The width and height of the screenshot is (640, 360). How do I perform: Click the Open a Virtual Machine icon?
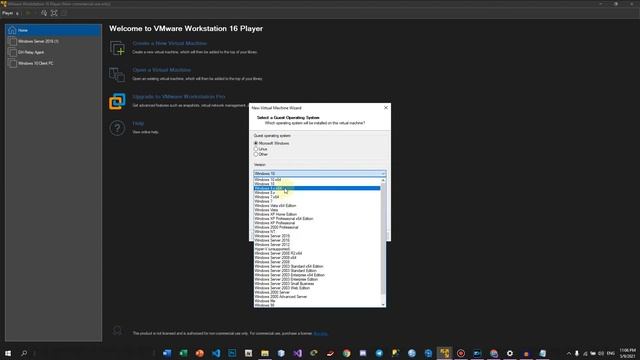coord(117,75)
